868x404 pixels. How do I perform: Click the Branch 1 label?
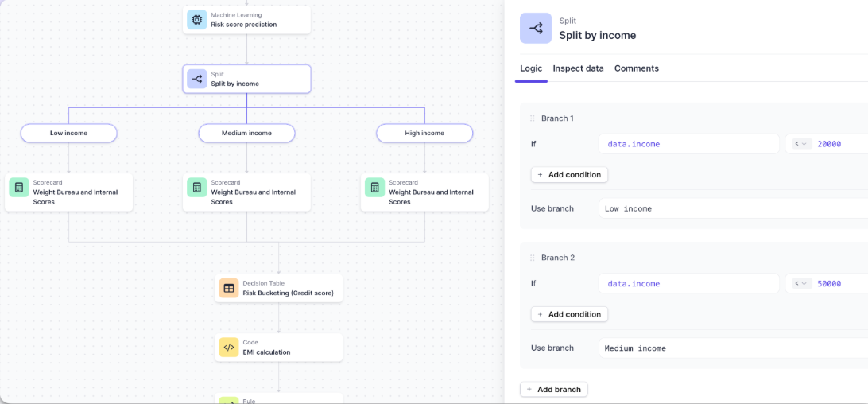(x=557, y=118)
